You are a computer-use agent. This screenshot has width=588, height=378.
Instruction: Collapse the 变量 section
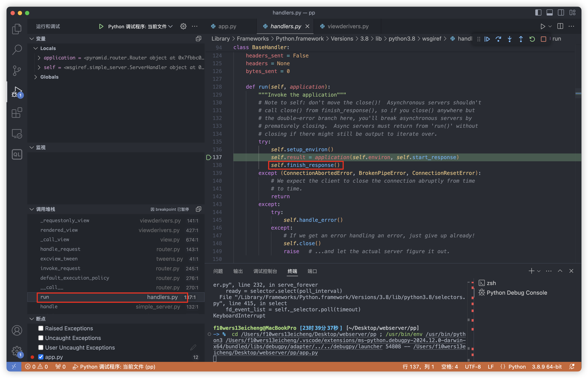32,39
